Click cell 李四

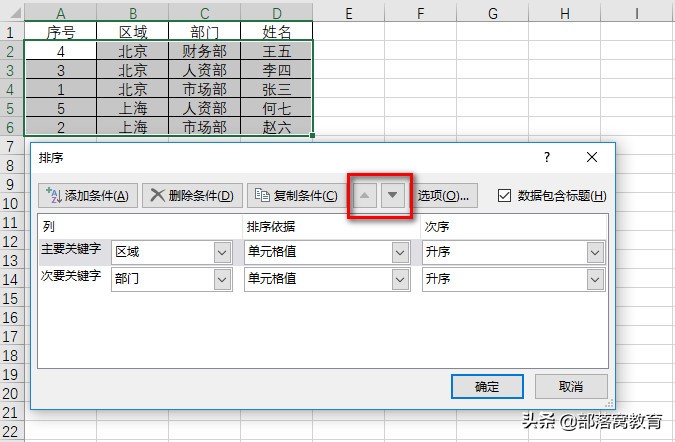coord(277,70)
